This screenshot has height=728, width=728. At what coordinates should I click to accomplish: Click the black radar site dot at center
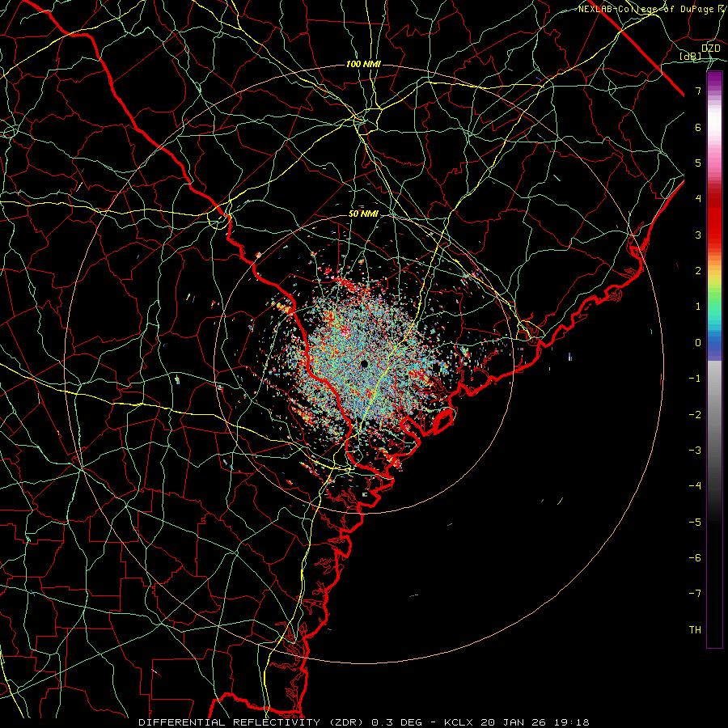point(365,364)
